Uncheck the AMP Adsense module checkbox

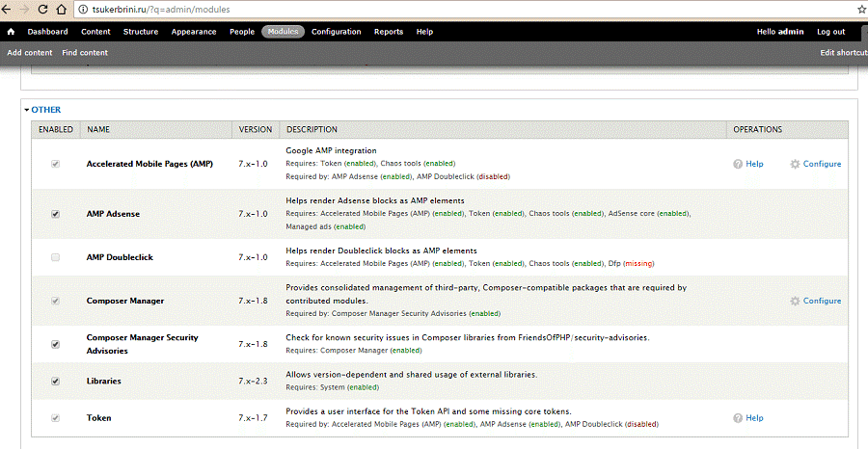[x=55, y=214]
